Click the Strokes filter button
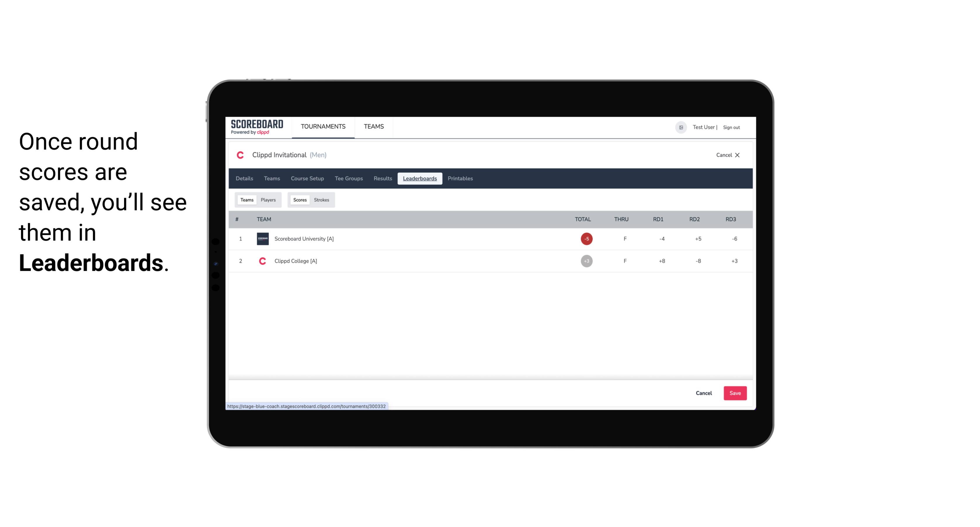This screenshot has width=980, height=527. click(x=321, y=200)
